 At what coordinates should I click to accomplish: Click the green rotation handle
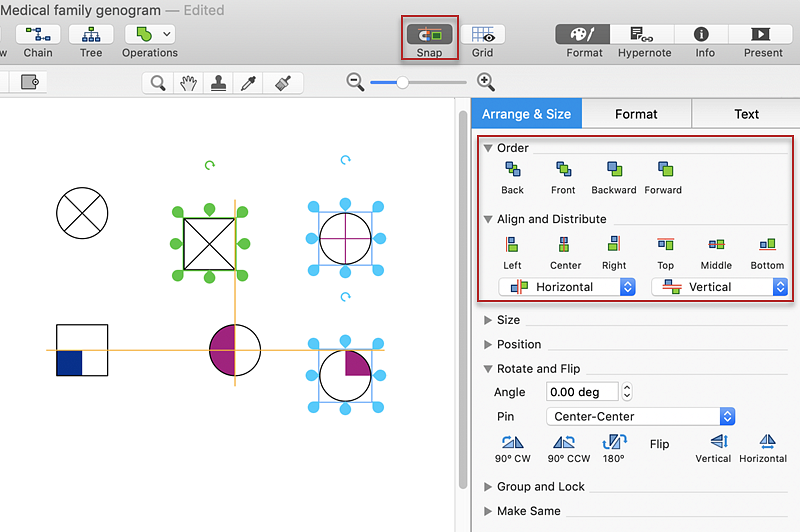210,165
